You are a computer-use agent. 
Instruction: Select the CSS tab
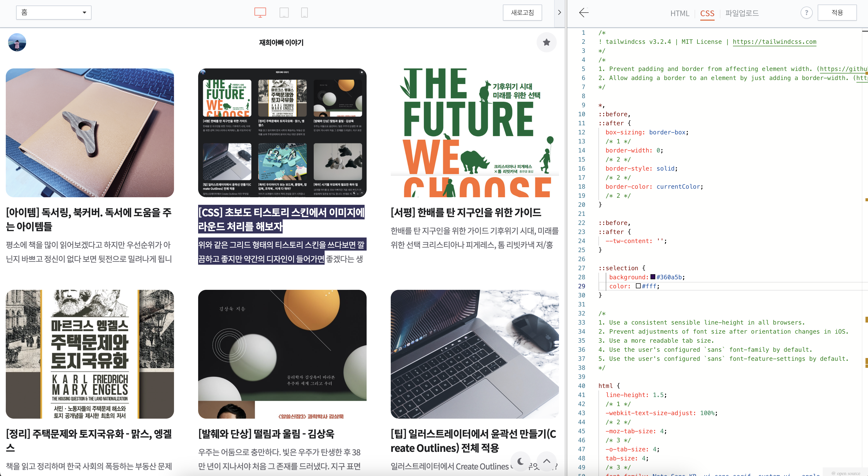pos(707,14)
